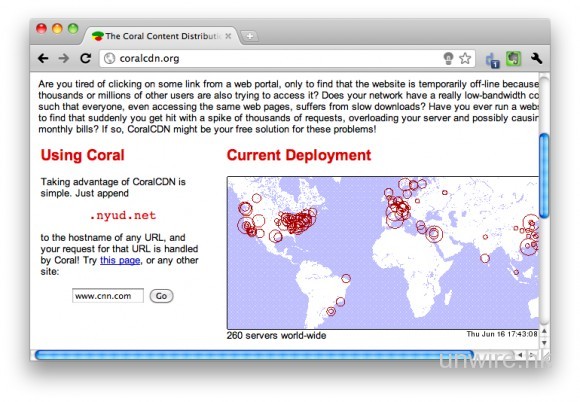Click the green zoom window button

pyautogui.click(x=73, y=29)
